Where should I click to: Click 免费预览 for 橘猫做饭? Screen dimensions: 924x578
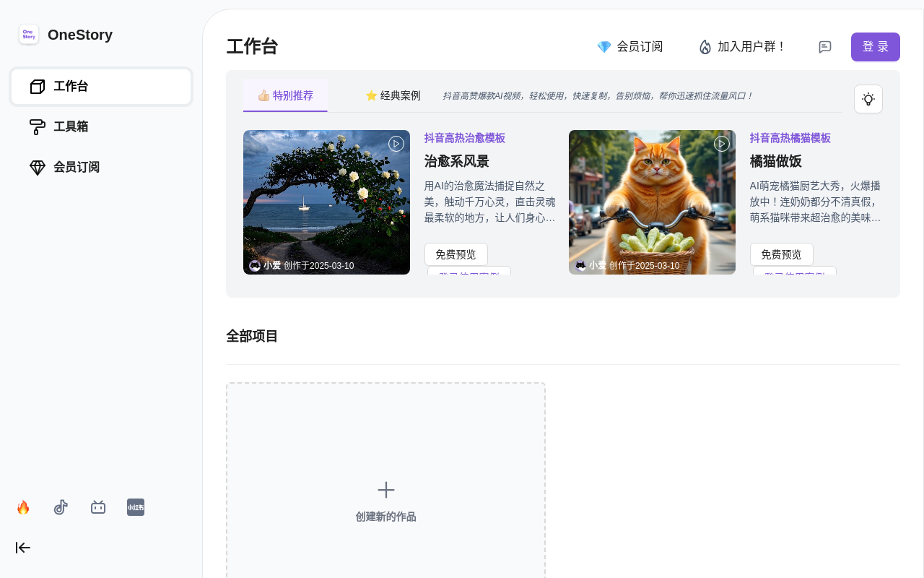click(781, 254)
